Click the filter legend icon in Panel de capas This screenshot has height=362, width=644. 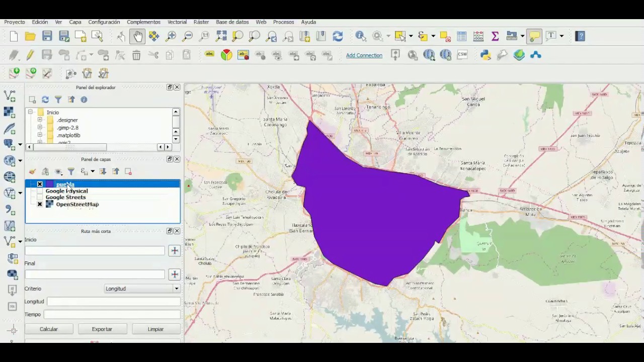[x=71, y=171]
